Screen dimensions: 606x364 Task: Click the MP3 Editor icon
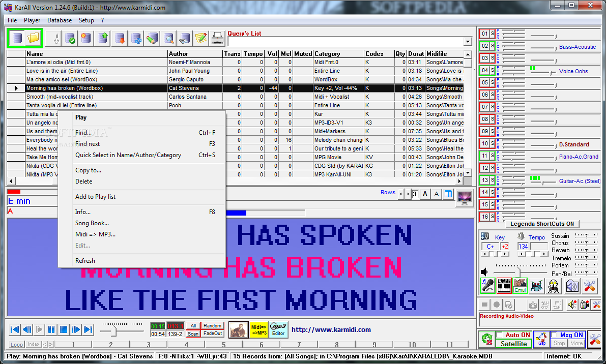point(278,329)
